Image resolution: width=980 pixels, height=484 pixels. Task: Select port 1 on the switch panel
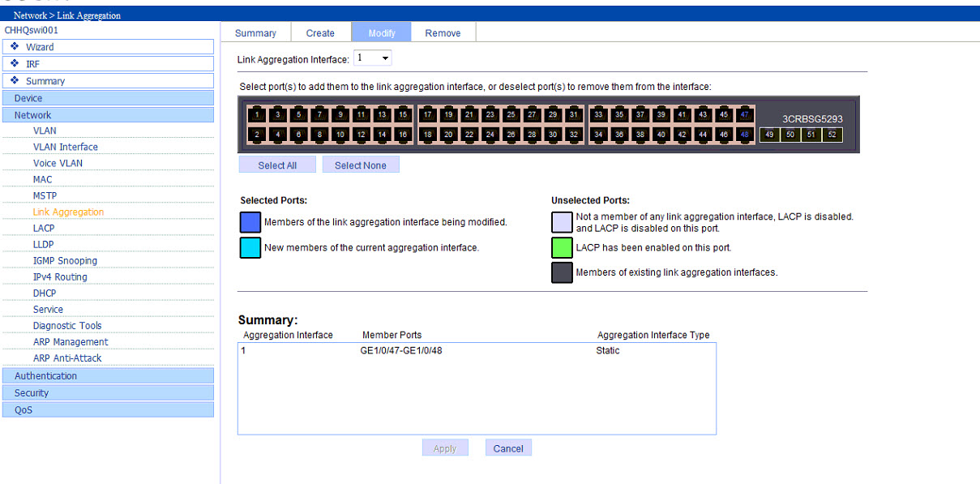[x=257, y=114]
